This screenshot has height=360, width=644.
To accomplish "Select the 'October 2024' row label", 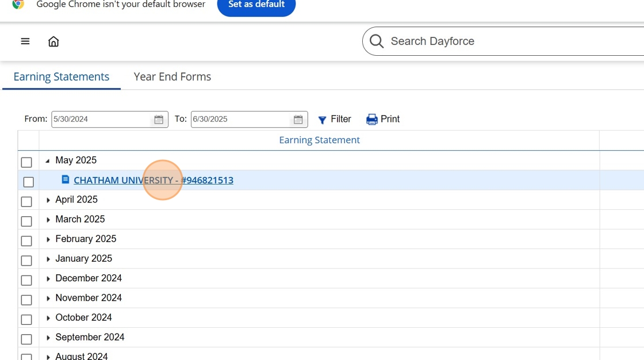I will [84, 317].
